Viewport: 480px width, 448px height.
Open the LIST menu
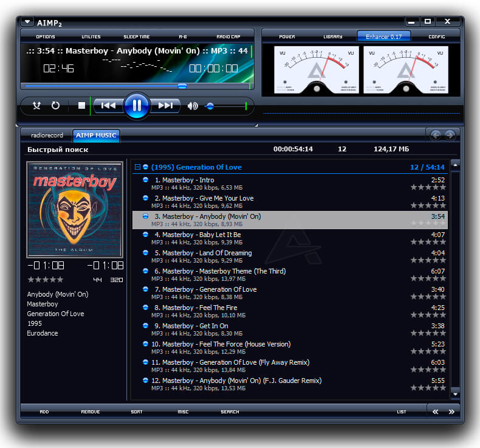point(402,412)
